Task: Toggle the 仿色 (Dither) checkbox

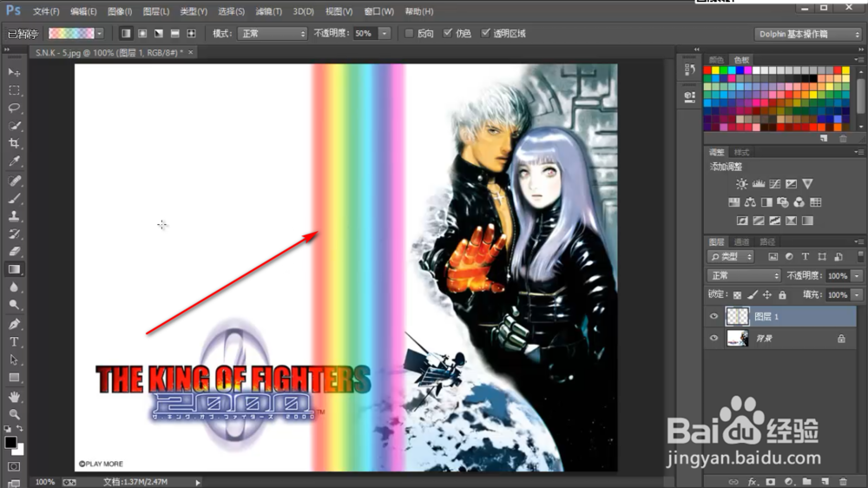Action: point(448,33)
